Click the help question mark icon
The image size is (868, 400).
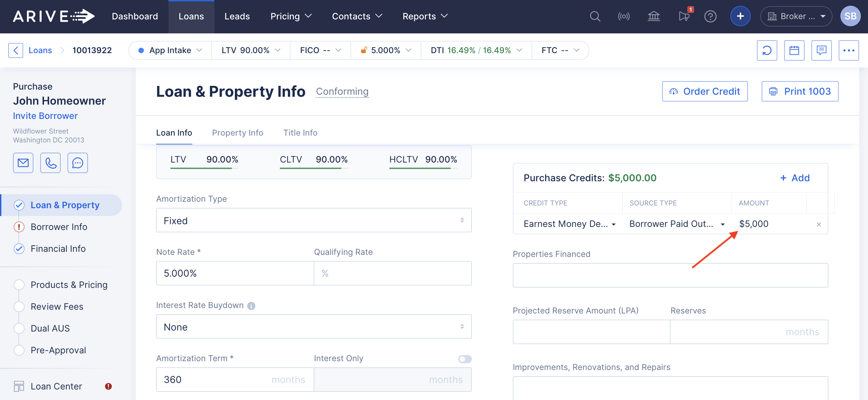[x=710, y=16]
